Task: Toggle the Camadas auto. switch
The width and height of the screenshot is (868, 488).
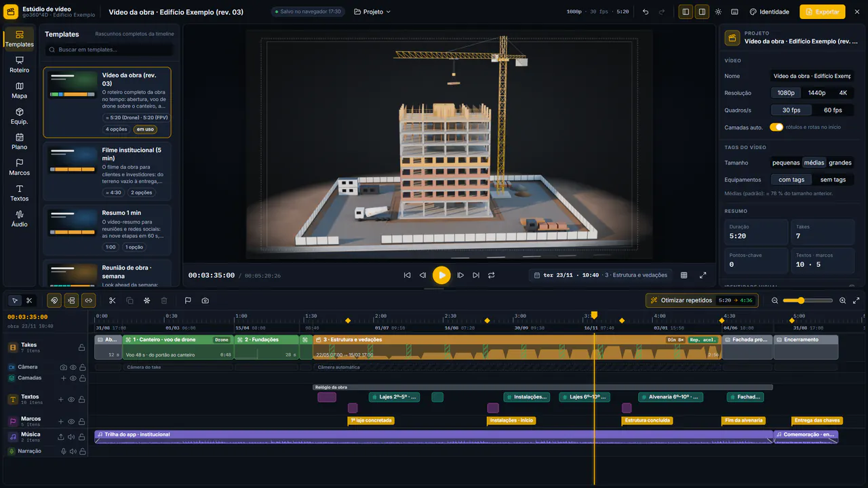Action: click(776, 127)
